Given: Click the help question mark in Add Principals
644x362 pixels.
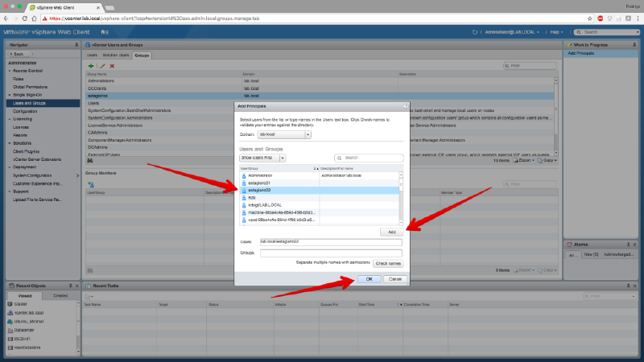Looking at the screenshot, I should coord(404,105).
